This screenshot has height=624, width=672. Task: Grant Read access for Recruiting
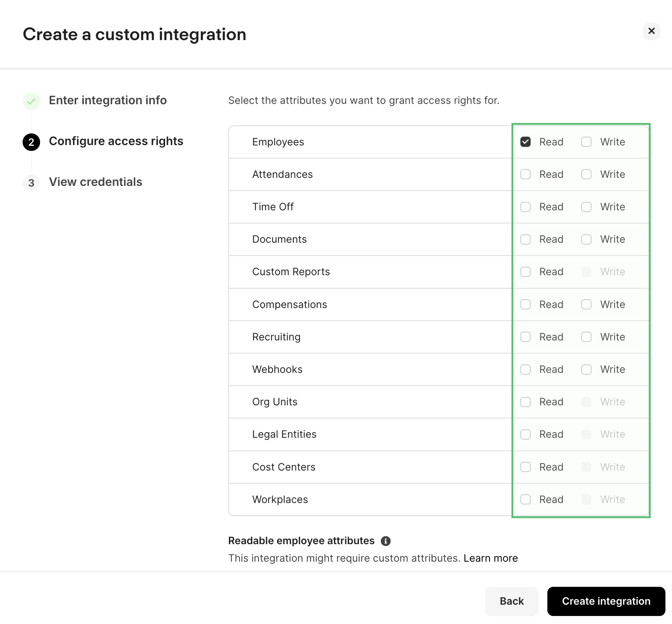point(525,337)
